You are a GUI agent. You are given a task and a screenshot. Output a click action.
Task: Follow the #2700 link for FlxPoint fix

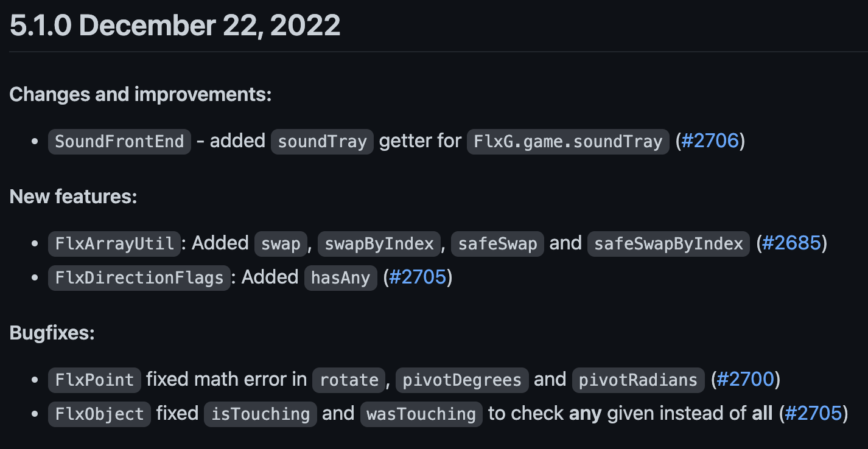745,380
